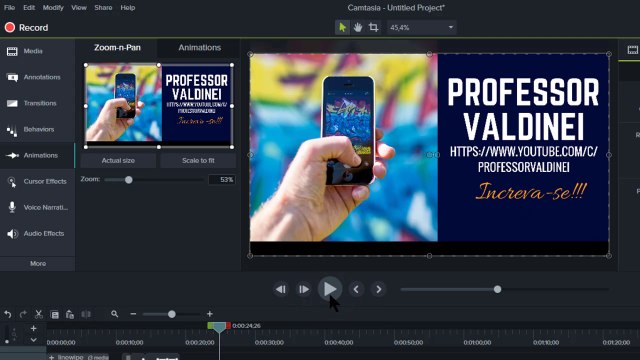The width and height of the screenshot is (640, 360).
Task: Click the 0:00:30;00 timeline ruler label
Action: (269, 342)
